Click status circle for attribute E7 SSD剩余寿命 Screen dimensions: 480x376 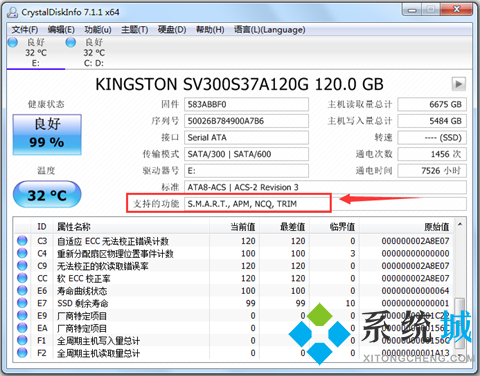coord(22,303)
